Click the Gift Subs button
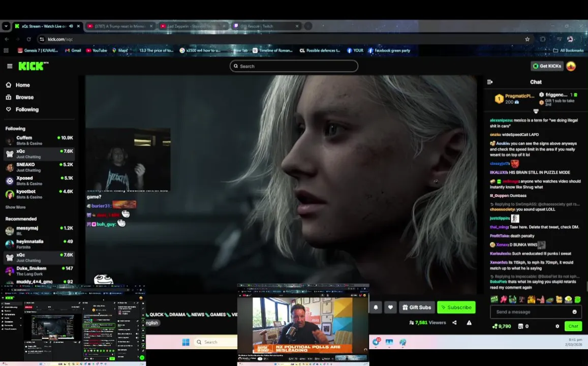Viewport: 588px width, 366px height. (x=417, y=307)
